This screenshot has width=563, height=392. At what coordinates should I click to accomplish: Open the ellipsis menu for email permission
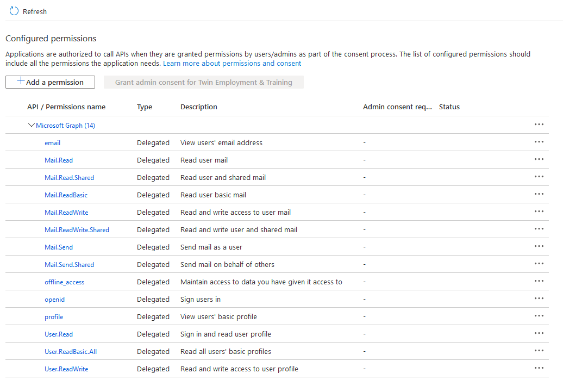[x=539, y=142]
